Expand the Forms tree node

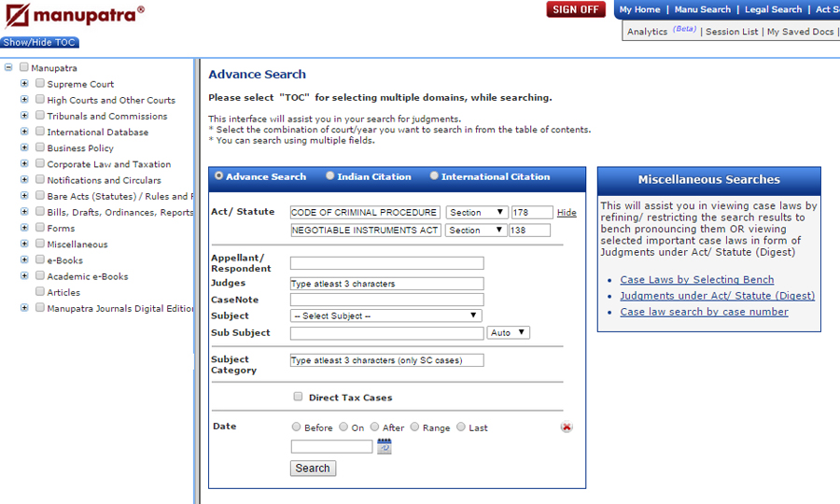click(24, 228)
